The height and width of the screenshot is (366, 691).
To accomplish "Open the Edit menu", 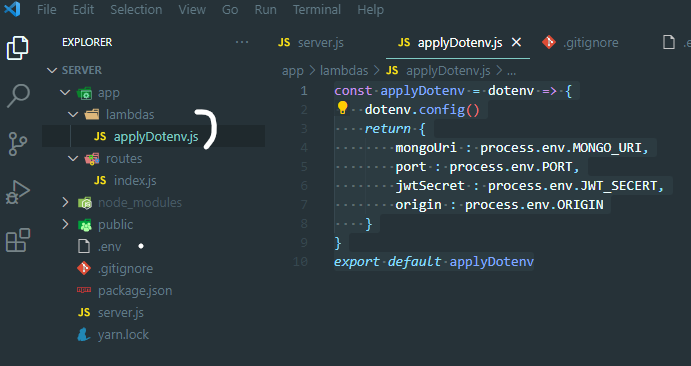I will [83, 10].
